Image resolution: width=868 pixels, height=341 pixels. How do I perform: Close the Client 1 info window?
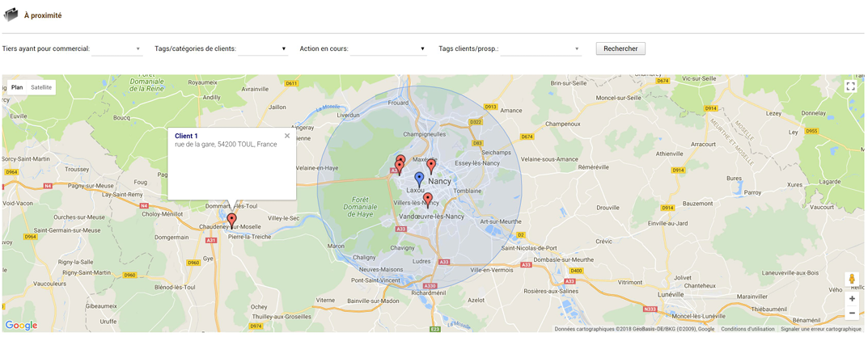[287, 136]
